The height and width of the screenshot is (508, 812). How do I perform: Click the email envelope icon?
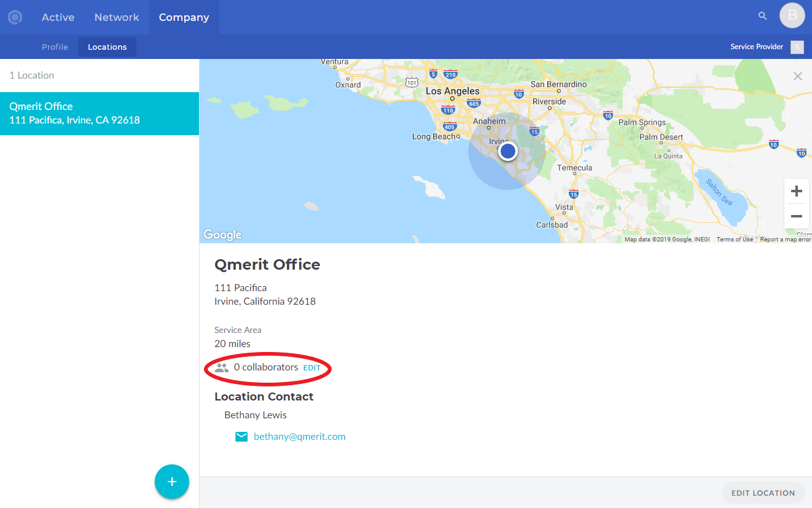click(242, 437)
